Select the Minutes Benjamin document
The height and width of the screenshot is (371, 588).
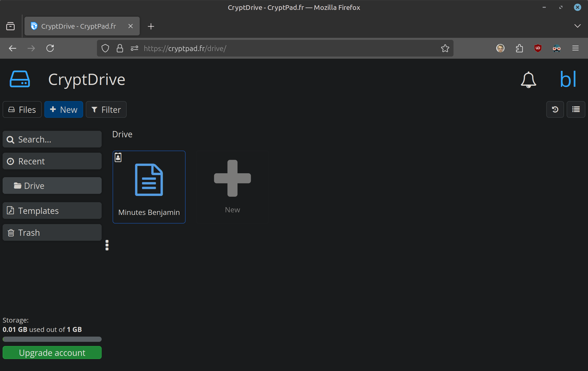pos(149,187)
